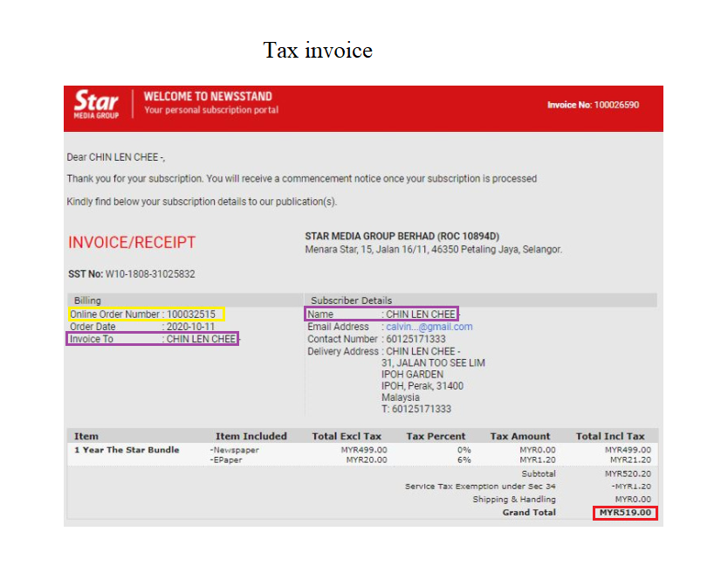Click "Service Tax Exemption under Sec 34" label
728x573 pixels.
[480, 487]
